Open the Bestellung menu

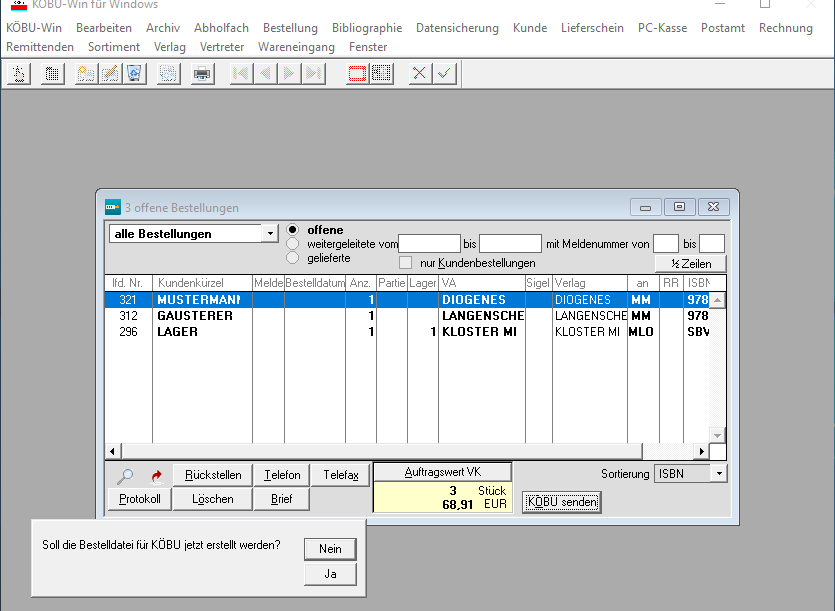(x=290, y=28)
